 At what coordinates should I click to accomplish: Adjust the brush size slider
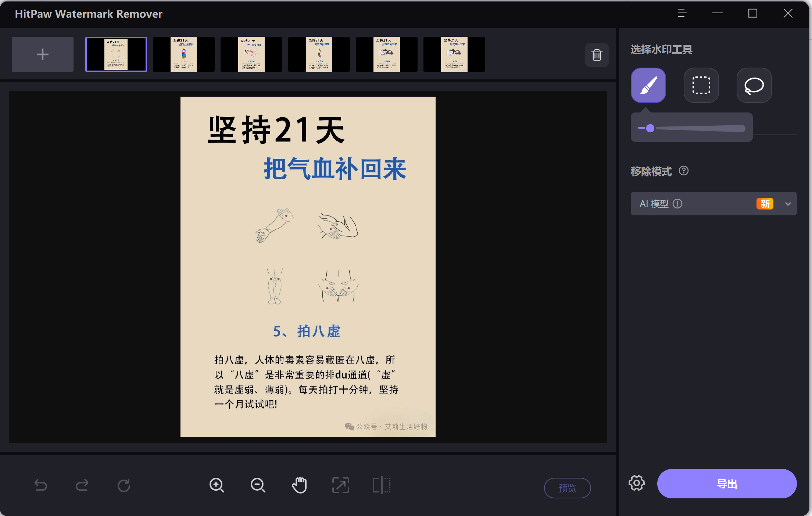[x=651, y=128]
